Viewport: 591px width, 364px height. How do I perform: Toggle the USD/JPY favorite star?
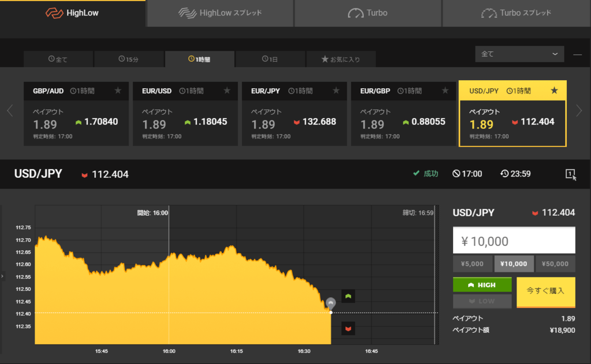pyautogui.click(x=554, y=91)
